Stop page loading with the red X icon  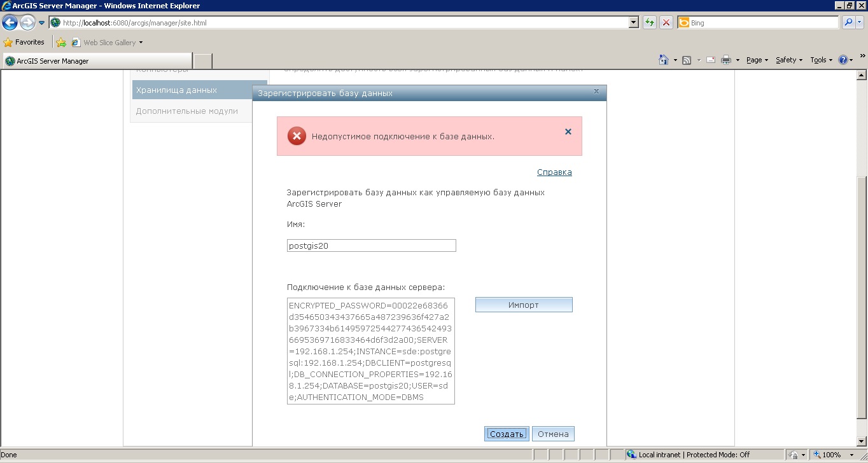pos(666,23)
